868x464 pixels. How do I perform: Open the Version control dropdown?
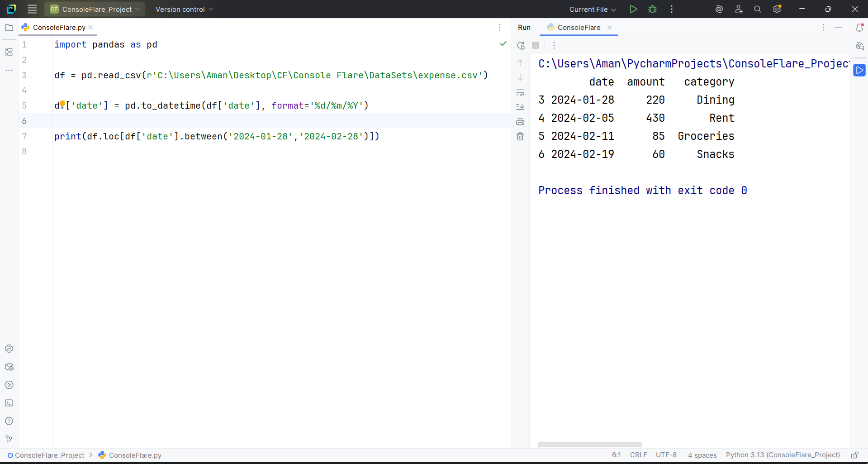click(184, 9)
